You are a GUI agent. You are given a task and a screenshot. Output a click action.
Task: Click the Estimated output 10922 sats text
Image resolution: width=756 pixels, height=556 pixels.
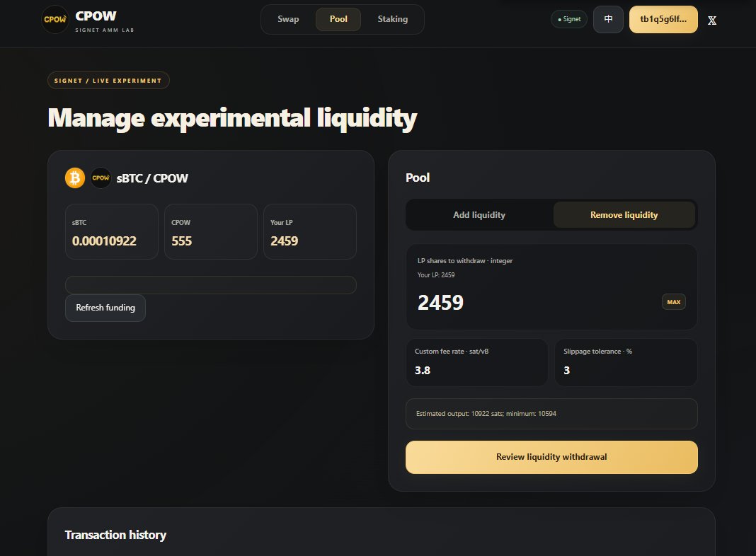486,414
